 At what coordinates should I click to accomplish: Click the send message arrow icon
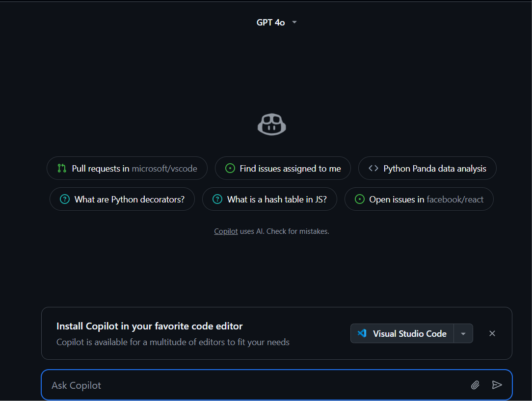pos(497,385)
